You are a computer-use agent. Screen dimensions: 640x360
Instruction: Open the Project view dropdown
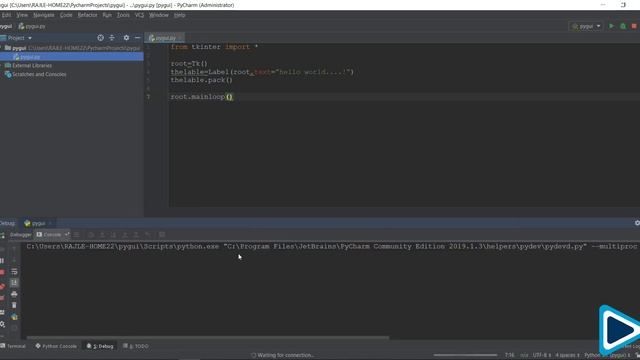tap(19, 38)
